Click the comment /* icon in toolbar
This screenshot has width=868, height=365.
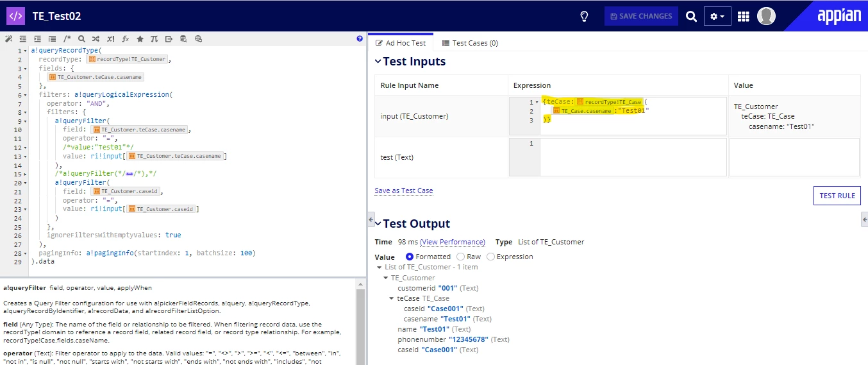pyautogui.click(x=67, y=38)
